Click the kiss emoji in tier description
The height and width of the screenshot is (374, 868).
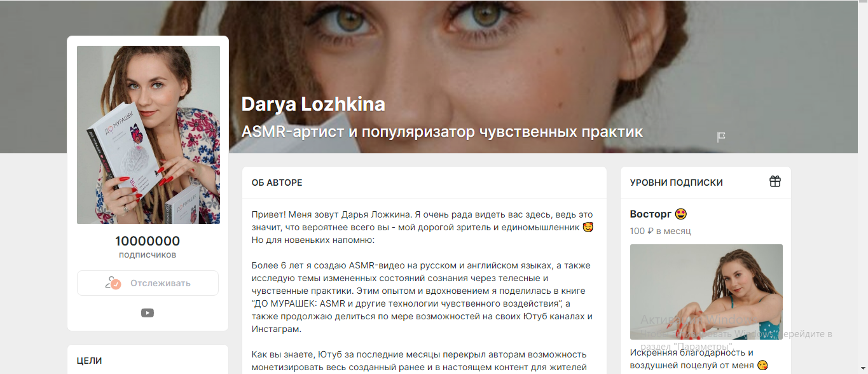click(762, 365)
